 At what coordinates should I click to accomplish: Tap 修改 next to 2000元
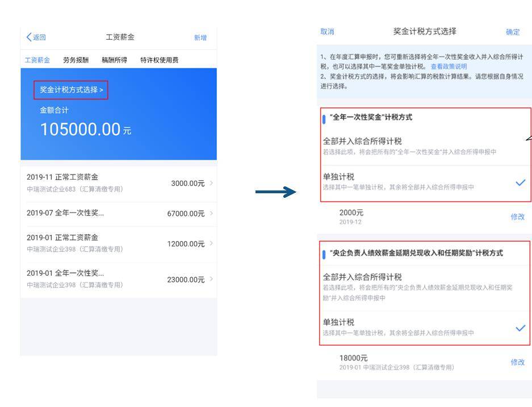pyautogui.click(x=517, y=217)
